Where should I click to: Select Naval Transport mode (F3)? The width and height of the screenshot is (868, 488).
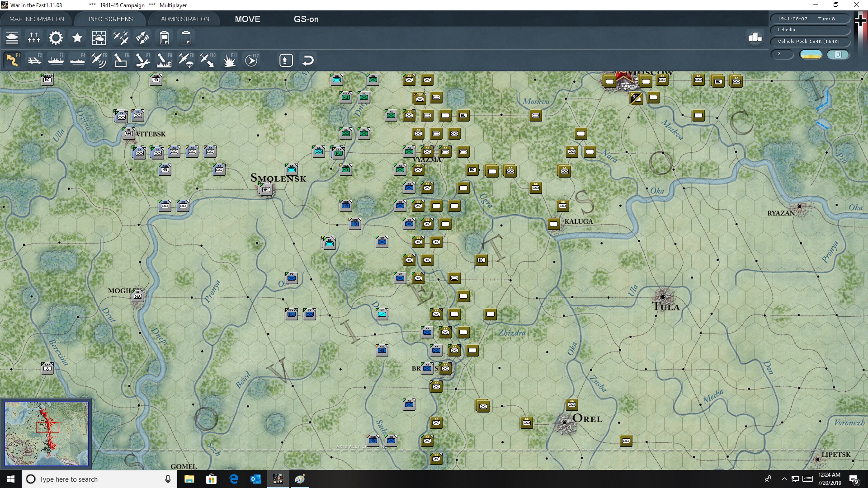pyautogui.click(x=56, y=60)
